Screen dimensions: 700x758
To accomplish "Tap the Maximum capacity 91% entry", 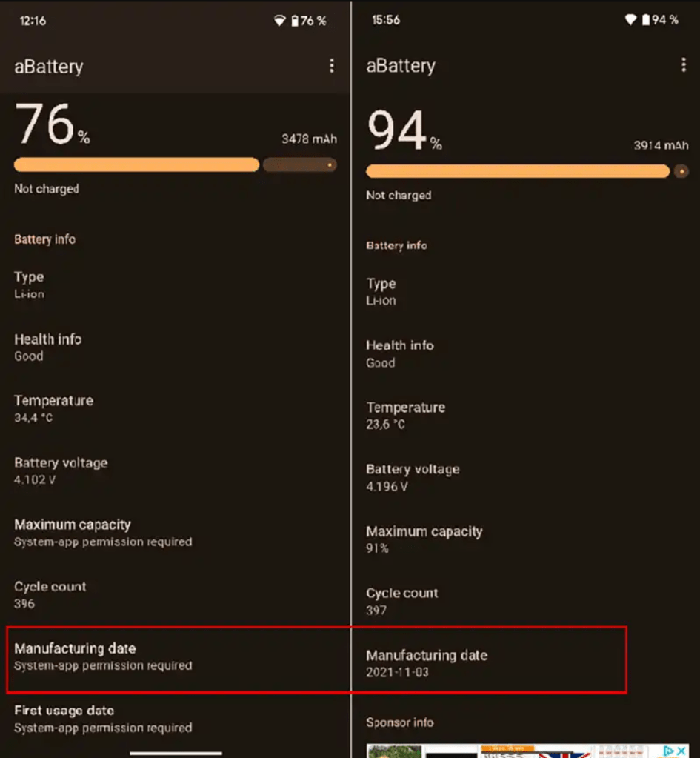I will [424, 539].
